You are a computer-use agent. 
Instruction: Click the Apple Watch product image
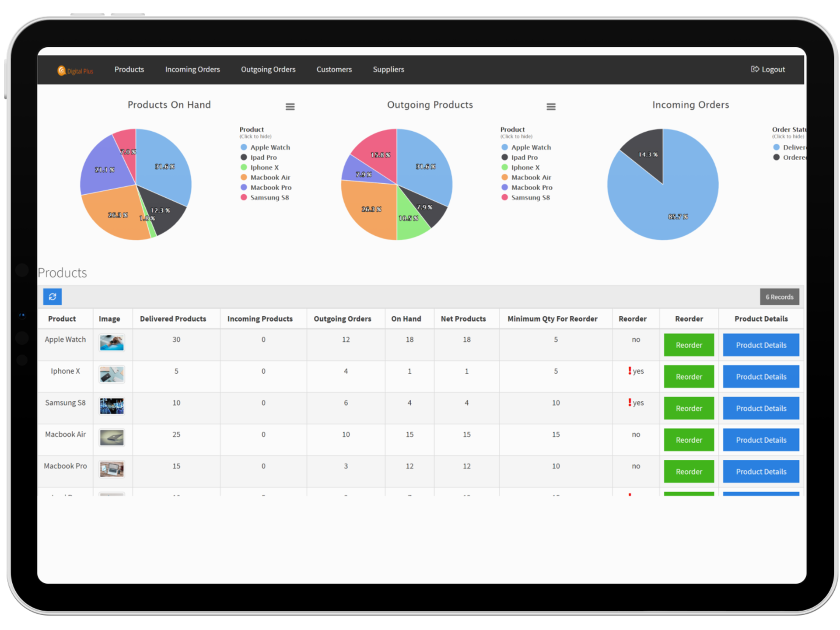112,343
